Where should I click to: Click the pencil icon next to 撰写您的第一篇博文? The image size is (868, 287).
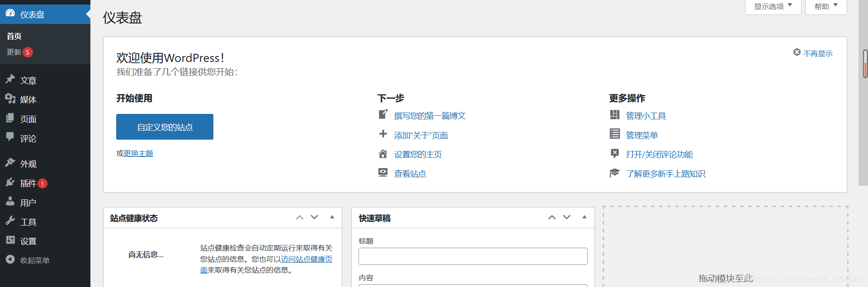pyautogui.click(x=383, y=114)
